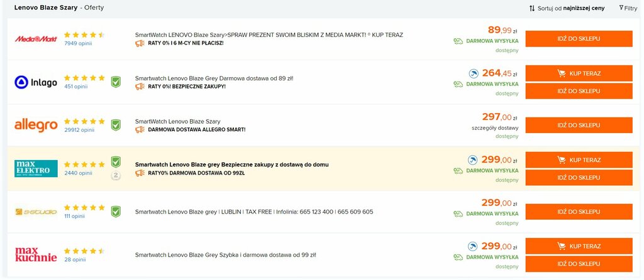
Task: Click the megaphone promo icon in Media Markt row
Action: click(140, 43)
